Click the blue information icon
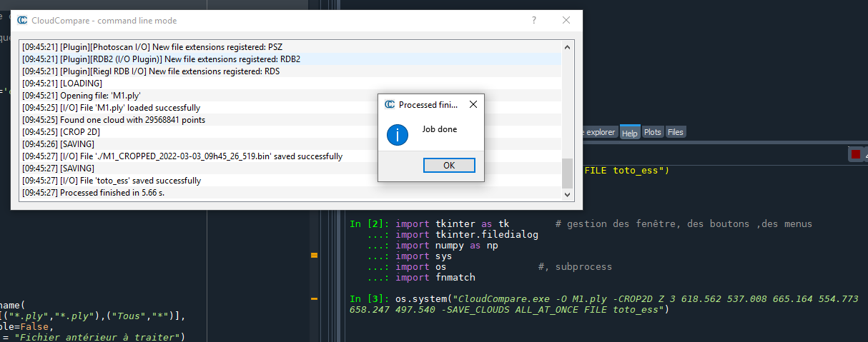 397,134
